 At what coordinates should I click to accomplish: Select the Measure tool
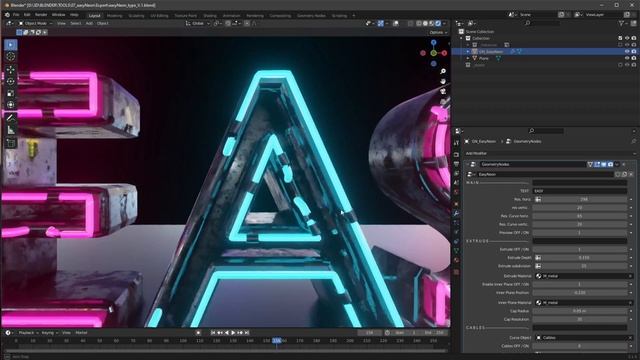(11, 130)
